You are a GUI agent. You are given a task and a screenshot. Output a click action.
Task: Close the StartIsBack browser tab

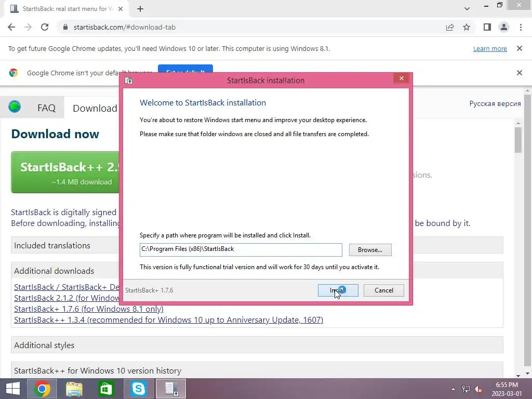pyautogui.click(x=121, y=9)
